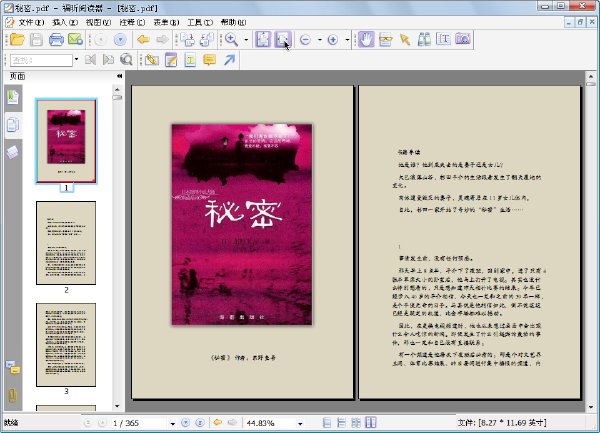Open the Find options dropdown arrow
The height and width of the screenshot is (433, 600).
[76, 59]
